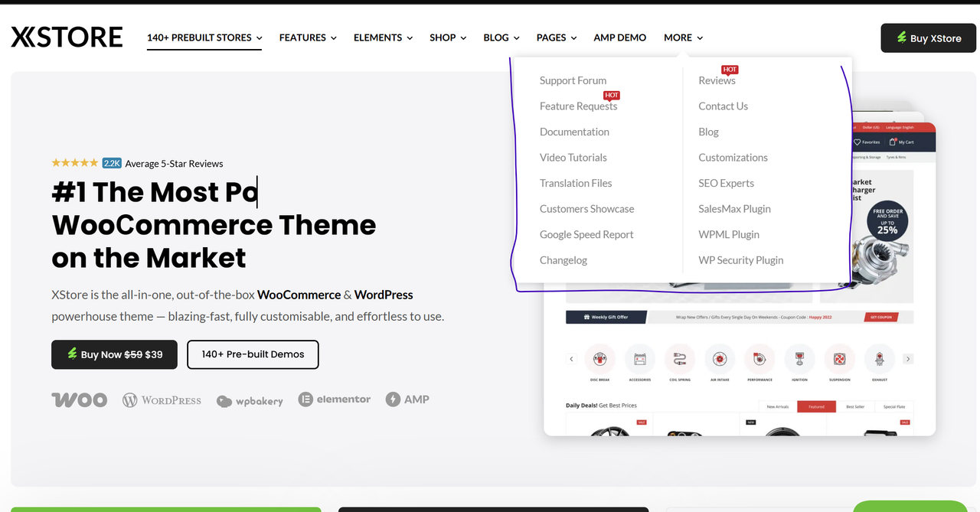Viewport: 980px width, 512px height.
Task: Click Average 5-Star Reviews text
Action: [174, 163]
